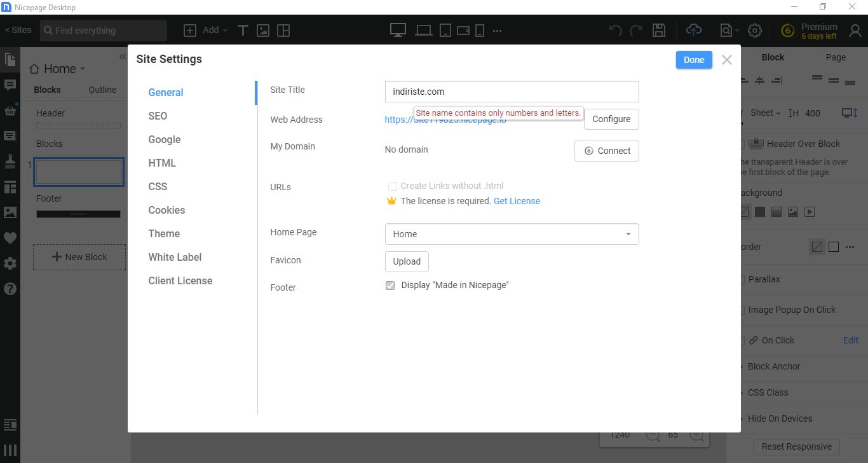Open the blog posts sidebar icon
Viewport: 868px width, 463px height.
(10, 136)
